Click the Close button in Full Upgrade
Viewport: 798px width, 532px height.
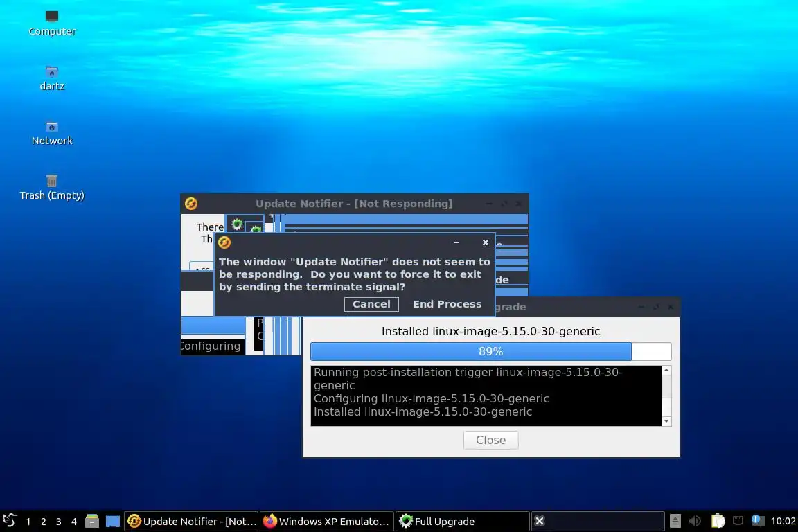(490, 440)
